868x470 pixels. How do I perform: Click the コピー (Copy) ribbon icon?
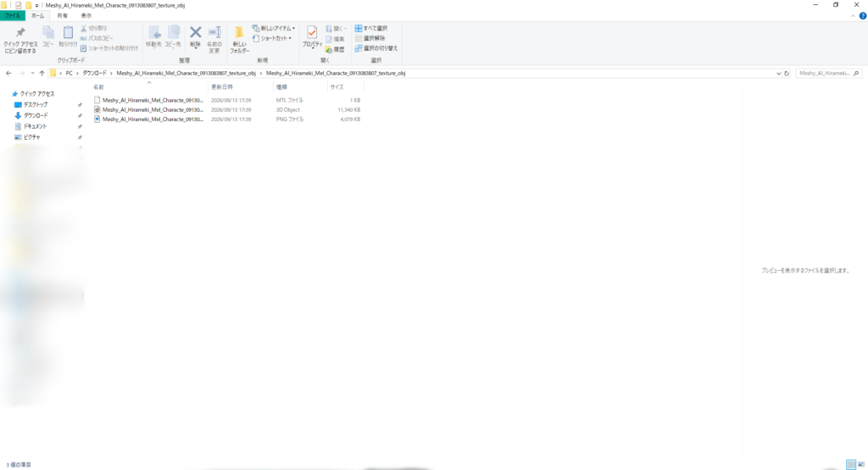(48, 36)
